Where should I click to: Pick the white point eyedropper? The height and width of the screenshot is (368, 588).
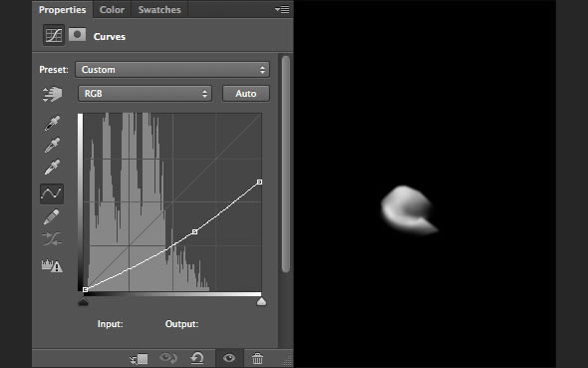[x=52, y=167]
